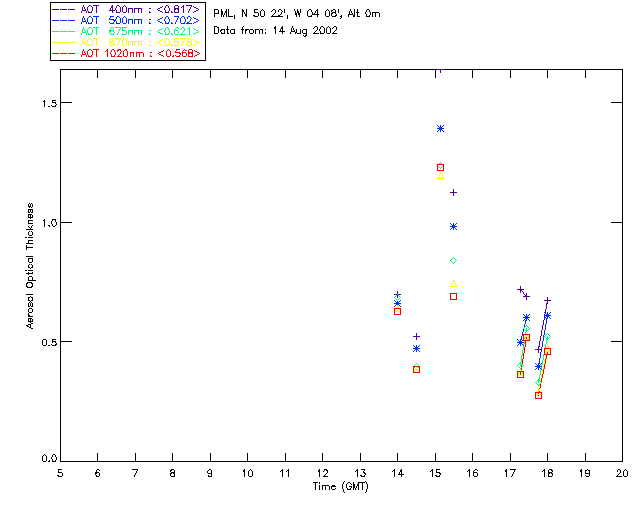
Task: Click the blue dashed line sample in the legend
Action: (64, 20)
